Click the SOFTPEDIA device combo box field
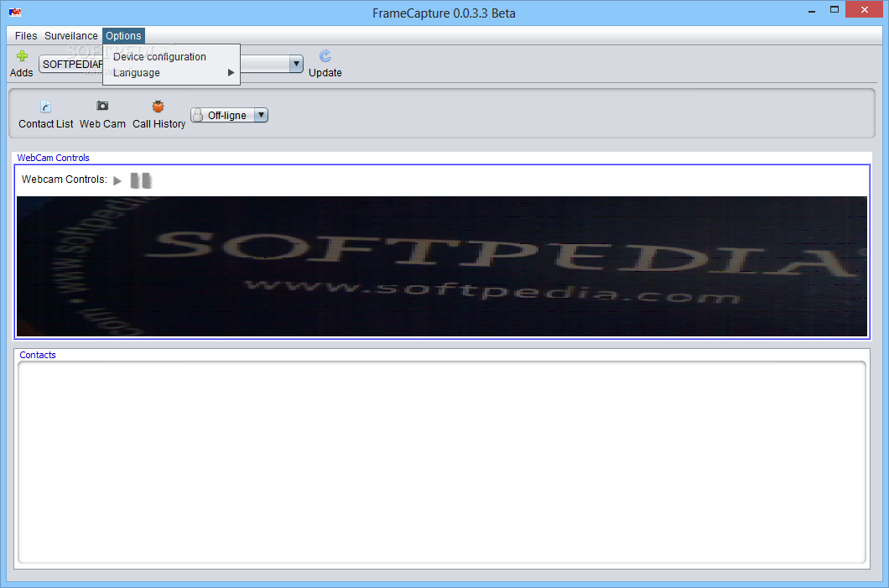The height and width of the screenshot is (588, 889). [170, 64]
